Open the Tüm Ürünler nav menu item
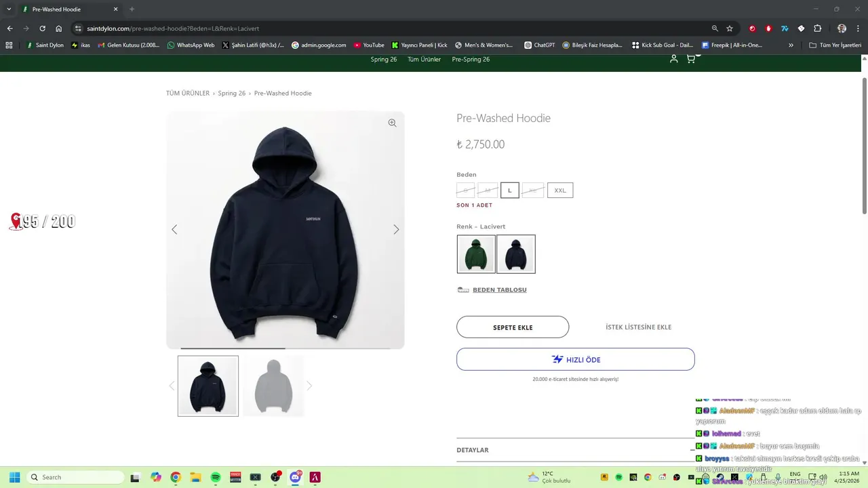This screenshot has width=868, height=488. [x=424, y=59]
